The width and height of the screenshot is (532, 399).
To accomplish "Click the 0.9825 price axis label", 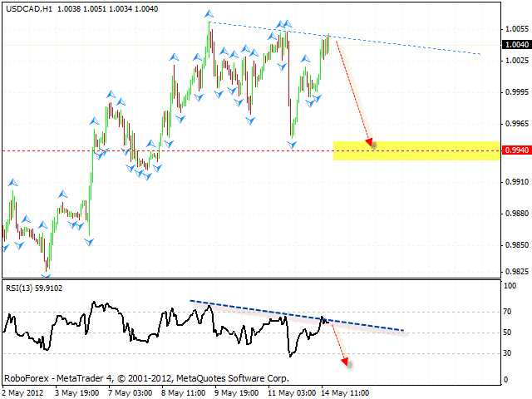I will coord(514,272).
